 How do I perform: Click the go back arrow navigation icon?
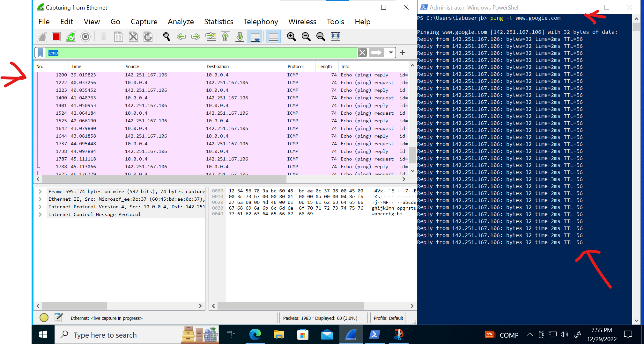[181, 37]
